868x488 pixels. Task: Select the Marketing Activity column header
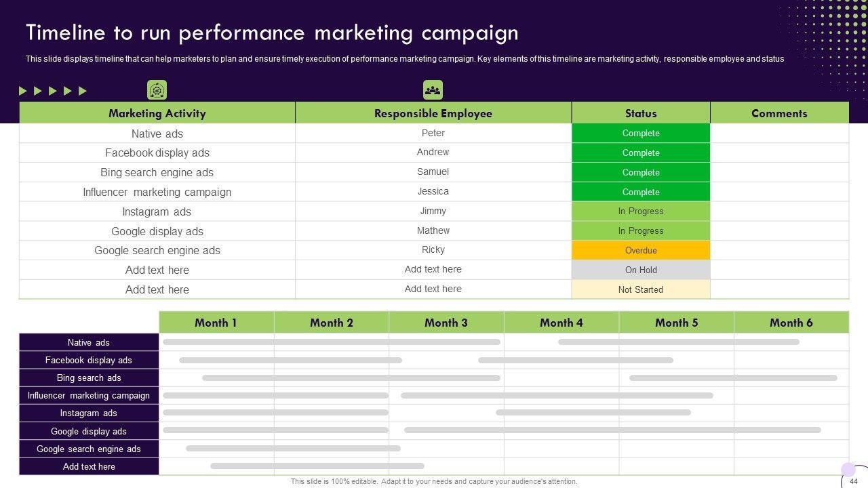tap(157, 113)
